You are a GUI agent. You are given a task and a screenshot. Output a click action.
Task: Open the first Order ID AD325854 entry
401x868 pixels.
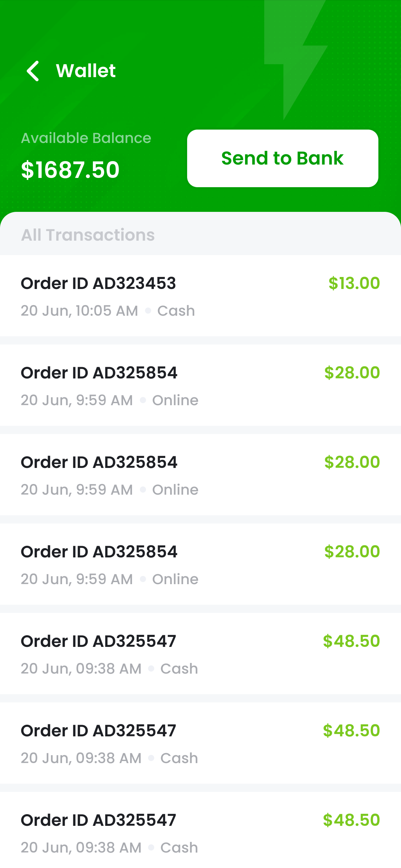point(99,373)
